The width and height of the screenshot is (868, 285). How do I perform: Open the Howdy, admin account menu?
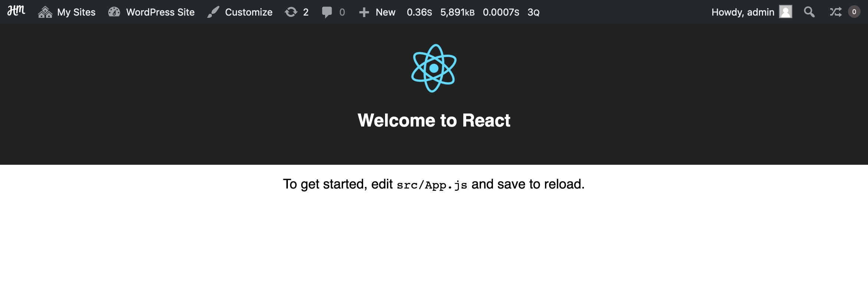742,12
